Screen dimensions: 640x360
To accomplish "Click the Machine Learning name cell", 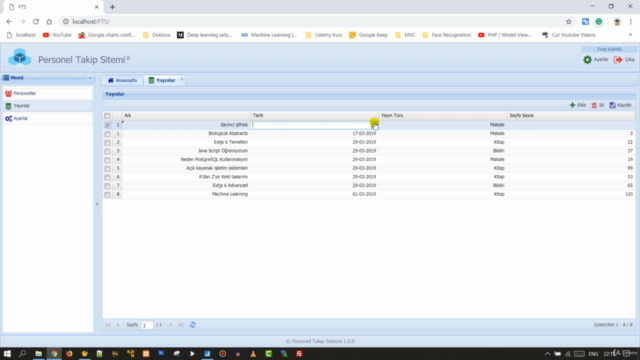I will click(x=186, y=194).
